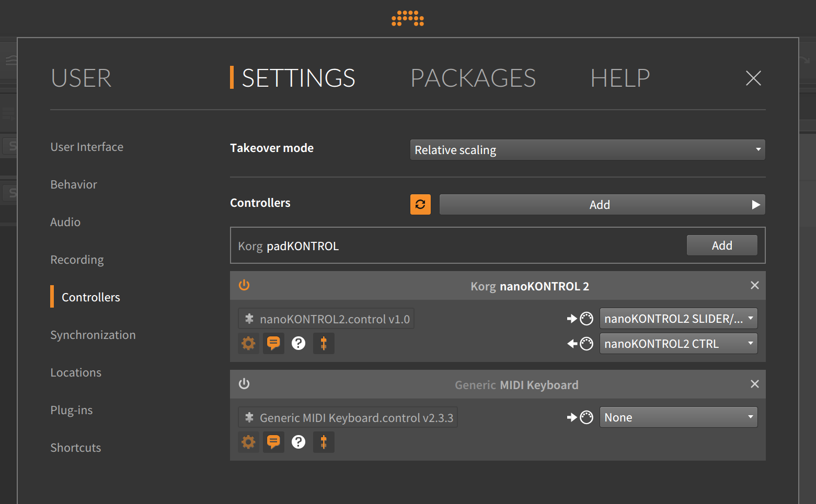Click the MIDI input port icon for nanoKONTROL 2

587,318
